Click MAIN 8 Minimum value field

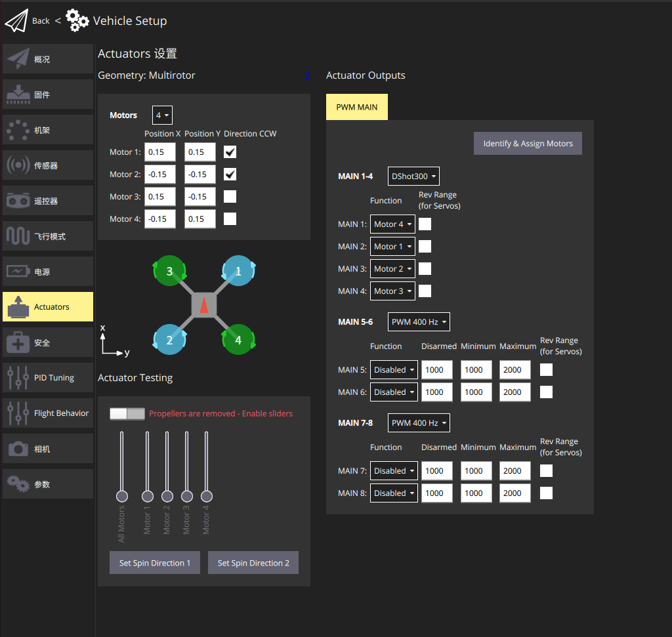click(x=476, y=493)
